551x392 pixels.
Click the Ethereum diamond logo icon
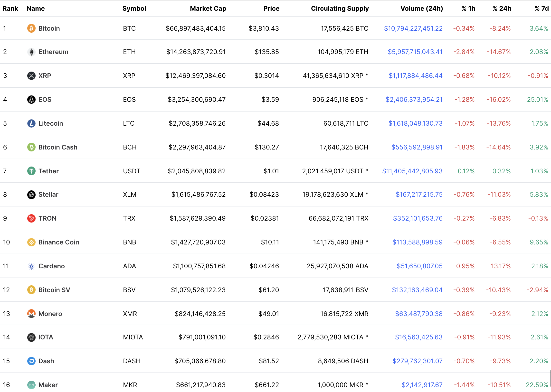(x=31, y=52)
